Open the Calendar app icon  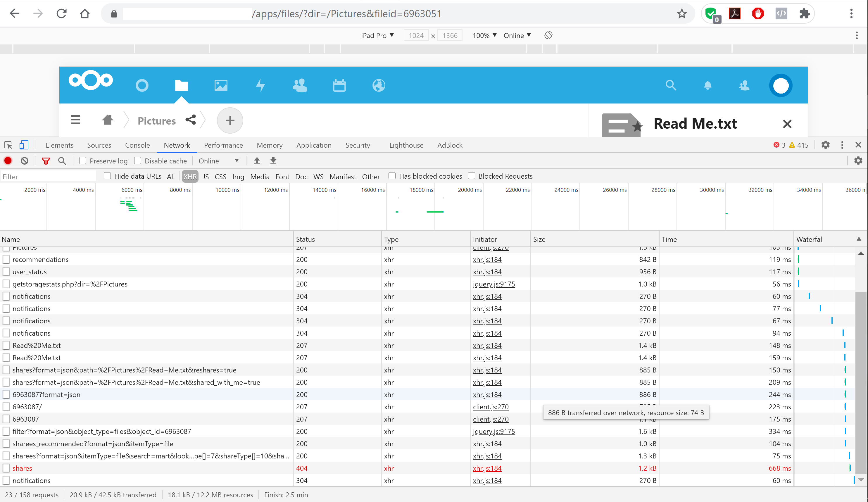(339, 85)
